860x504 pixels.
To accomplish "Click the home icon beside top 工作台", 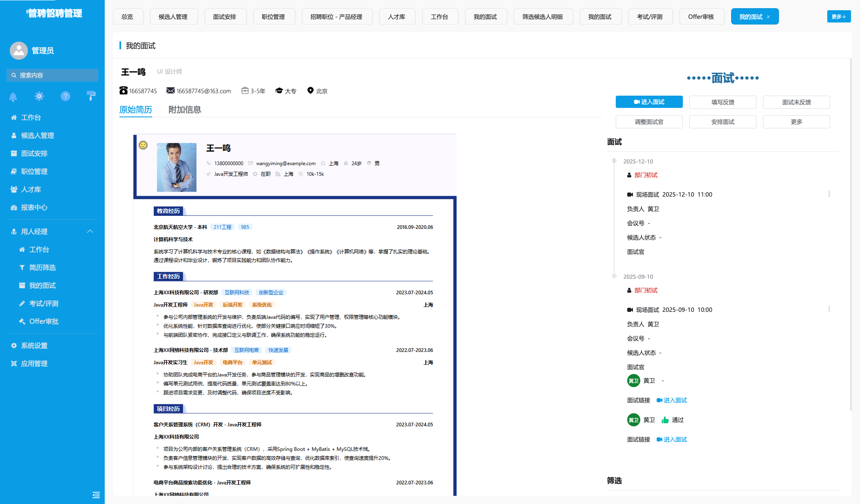I will [x=14, y=118].
